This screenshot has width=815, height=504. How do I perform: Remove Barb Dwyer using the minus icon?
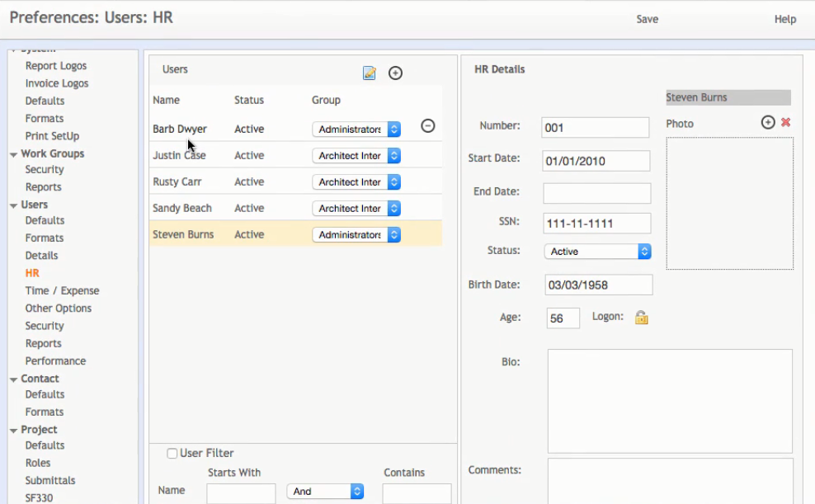(427, 126)
